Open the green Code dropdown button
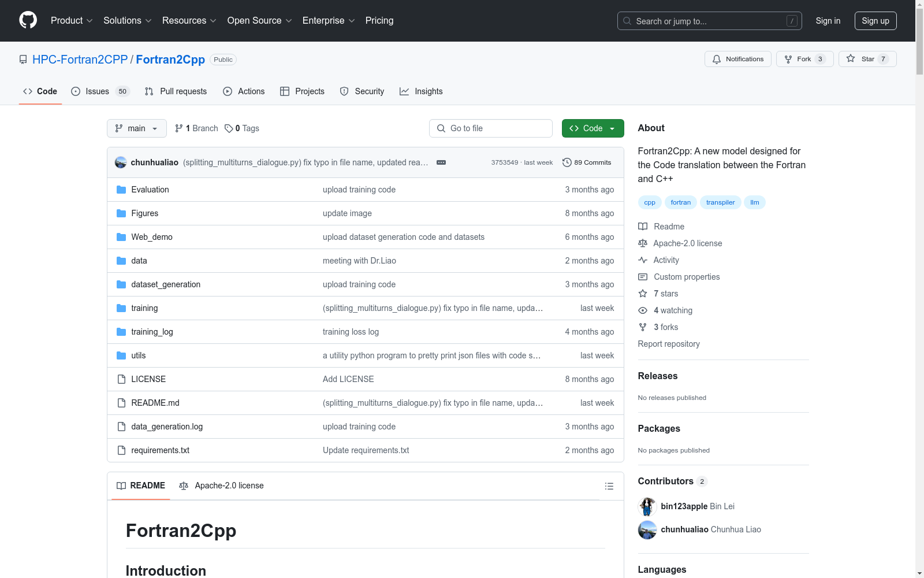This screenshot has height=578, width=924. pos(593,128)
